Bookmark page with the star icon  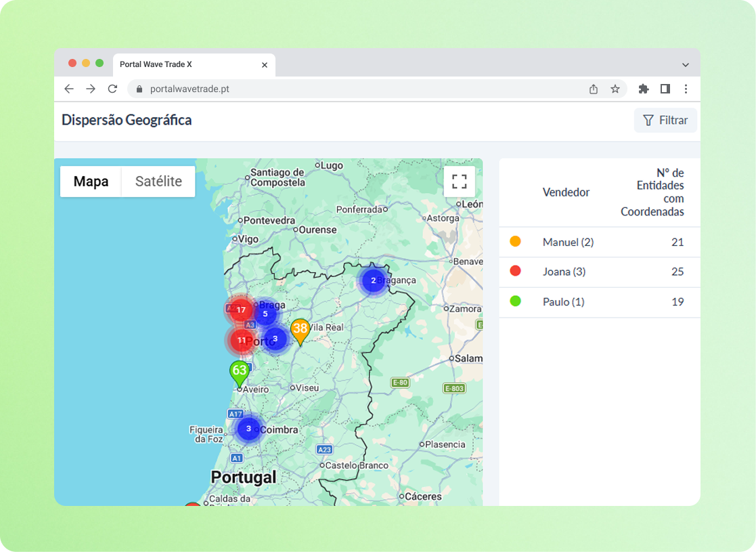(615, 89)
